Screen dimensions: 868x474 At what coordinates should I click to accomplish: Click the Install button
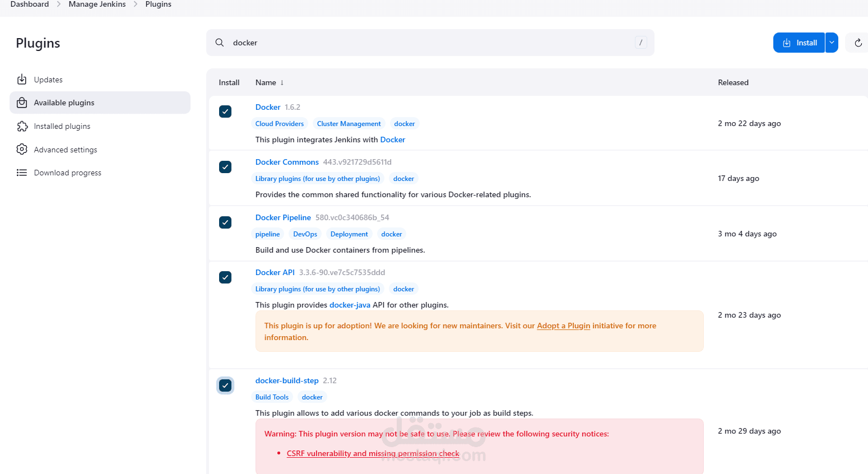(x=799, y=43)
